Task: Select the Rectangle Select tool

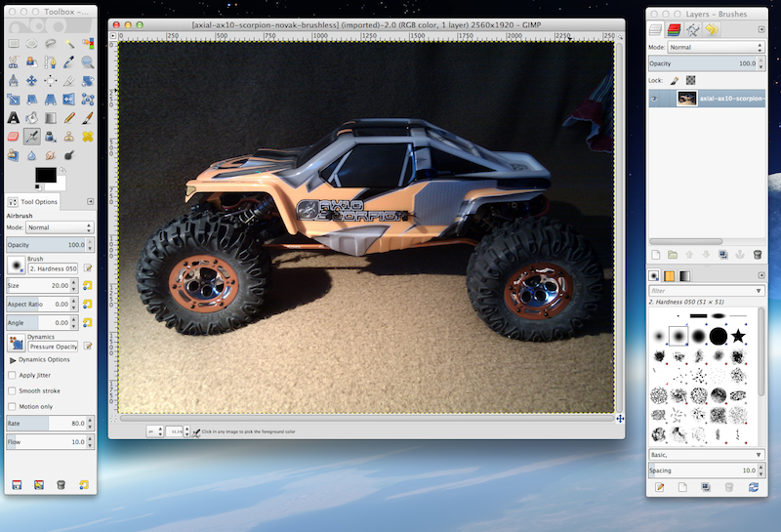Action: (x=14, y=44)
